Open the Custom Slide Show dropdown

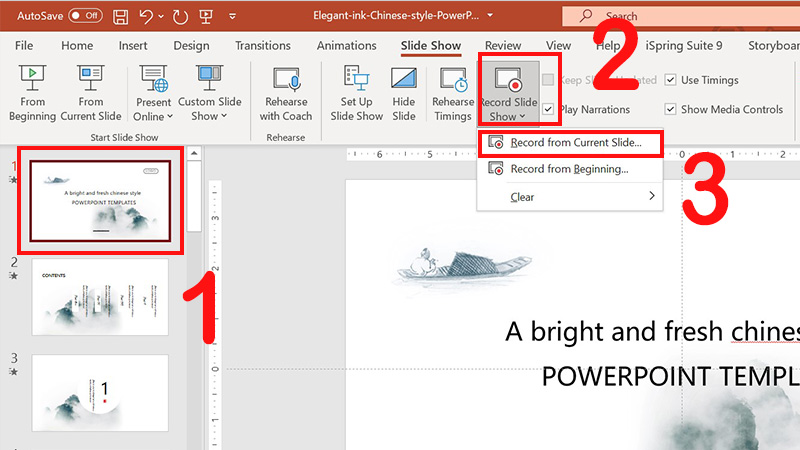[210, 116]
